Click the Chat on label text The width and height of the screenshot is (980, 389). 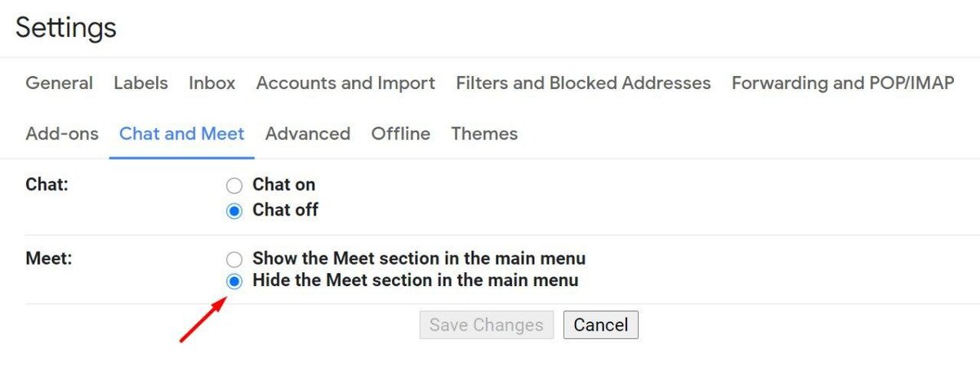[x=284, y=185]
